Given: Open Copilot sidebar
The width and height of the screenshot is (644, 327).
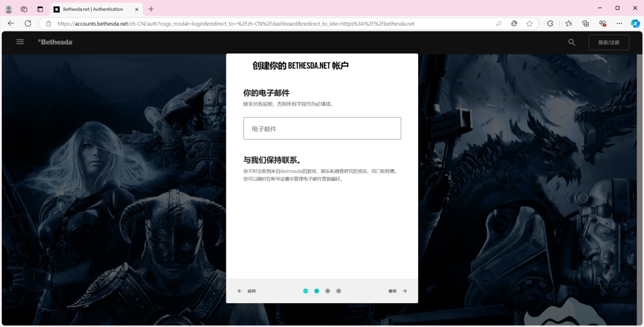Looking at the screenshot, I should (635, 24).
